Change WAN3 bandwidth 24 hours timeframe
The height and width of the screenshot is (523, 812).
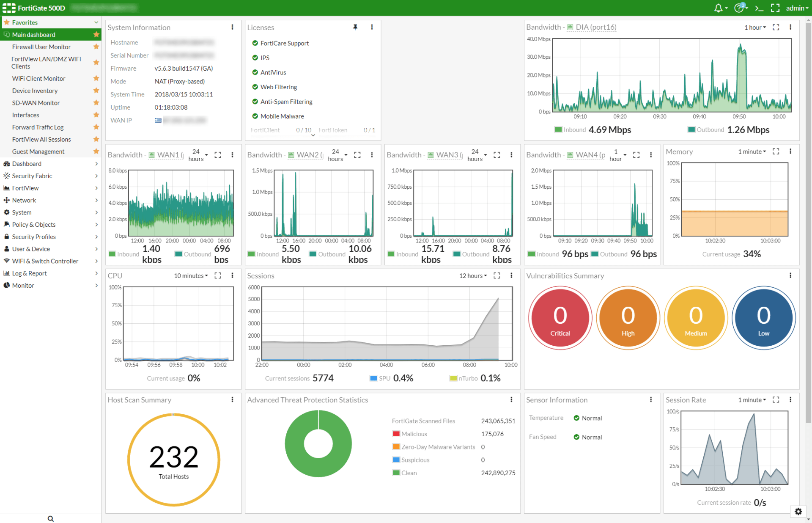pos(477,155)
